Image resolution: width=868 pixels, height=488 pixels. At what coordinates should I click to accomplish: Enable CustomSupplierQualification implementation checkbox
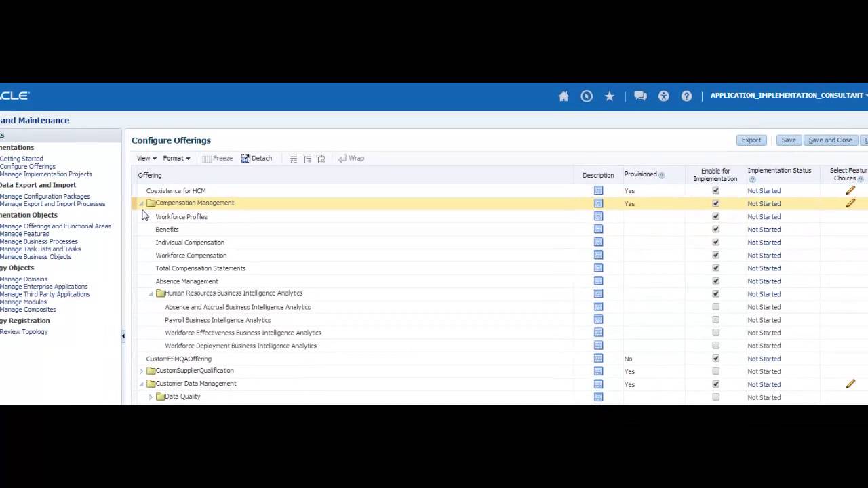coord(715,371)
